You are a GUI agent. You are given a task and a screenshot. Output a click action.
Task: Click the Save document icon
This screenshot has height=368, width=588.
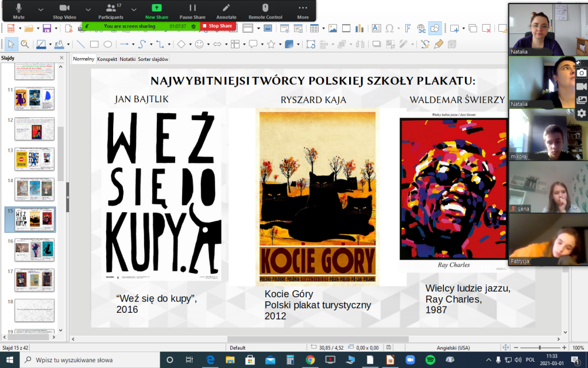pyautogui.click(x=45, y=28)
